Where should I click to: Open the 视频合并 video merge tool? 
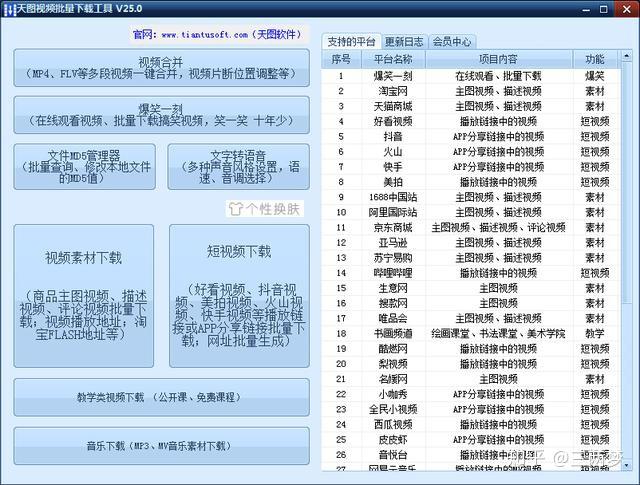tap(162, 68)
